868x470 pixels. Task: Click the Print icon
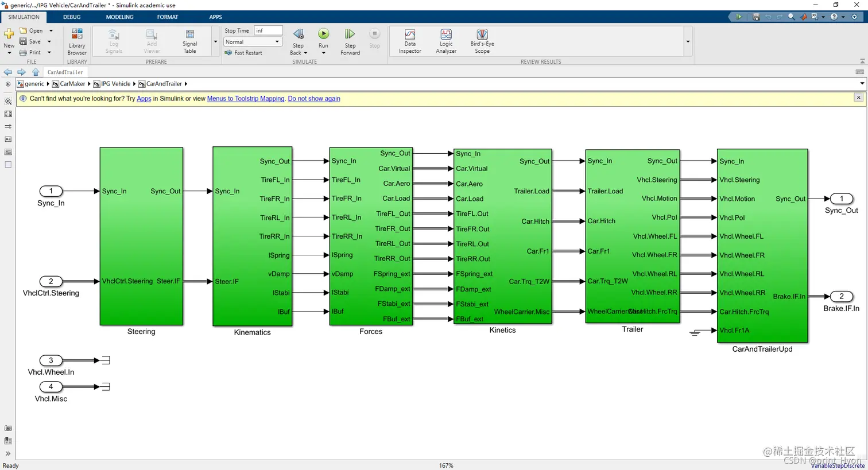coord(23,52)
